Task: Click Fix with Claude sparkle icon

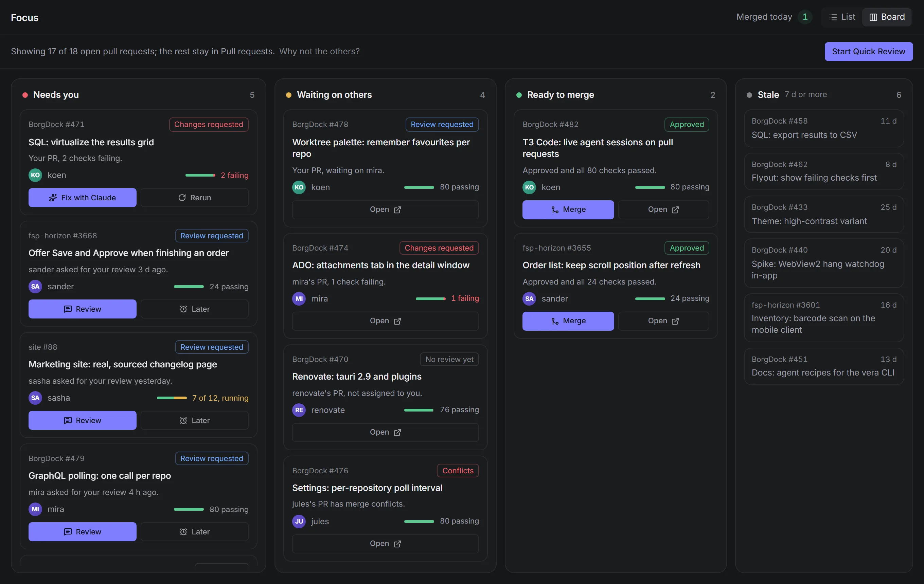Action: pos(53,198)
